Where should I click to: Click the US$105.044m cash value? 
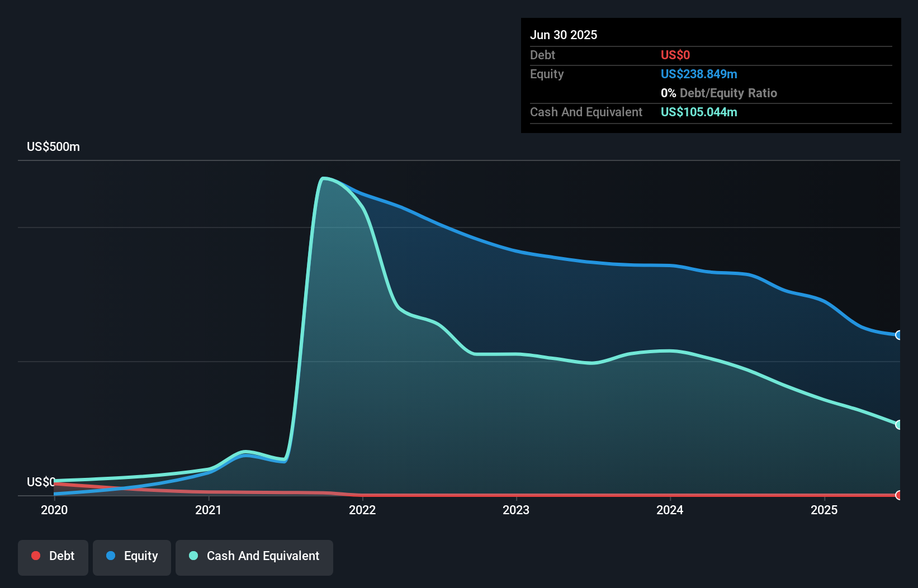pos(699,112)
